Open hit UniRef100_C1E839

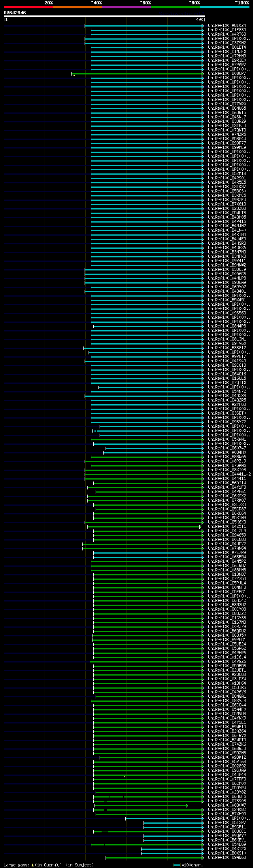pos(227,30)
